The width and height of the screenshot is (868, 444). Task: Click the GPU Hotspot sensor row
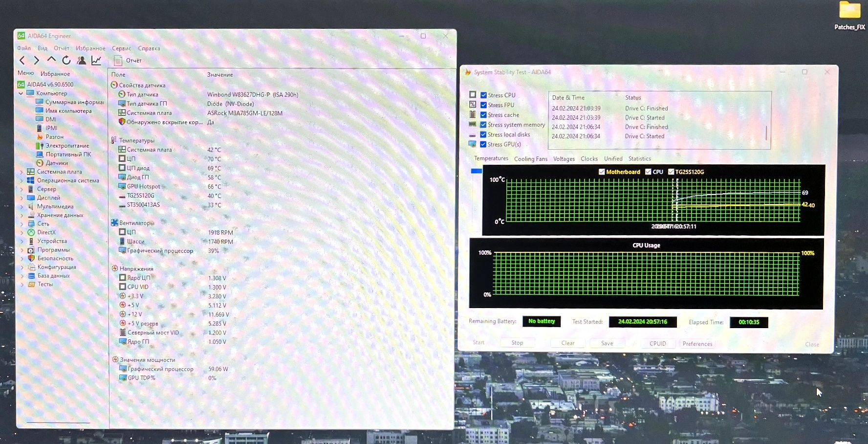pyautogui.click(x=170, y=187)
